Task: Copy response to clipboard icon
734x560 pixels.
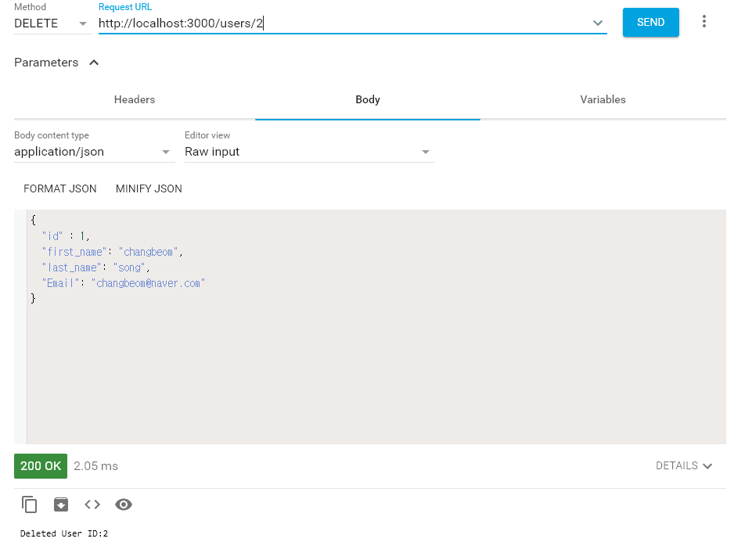Action: (x=29, y=504)
